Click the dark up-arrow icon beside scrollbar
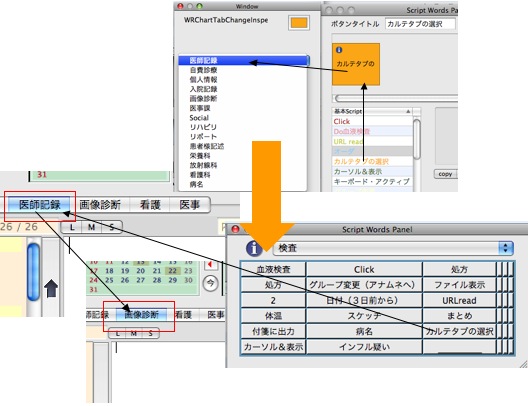The width and height of the screenshot is (529, 406). click(51, 288)
